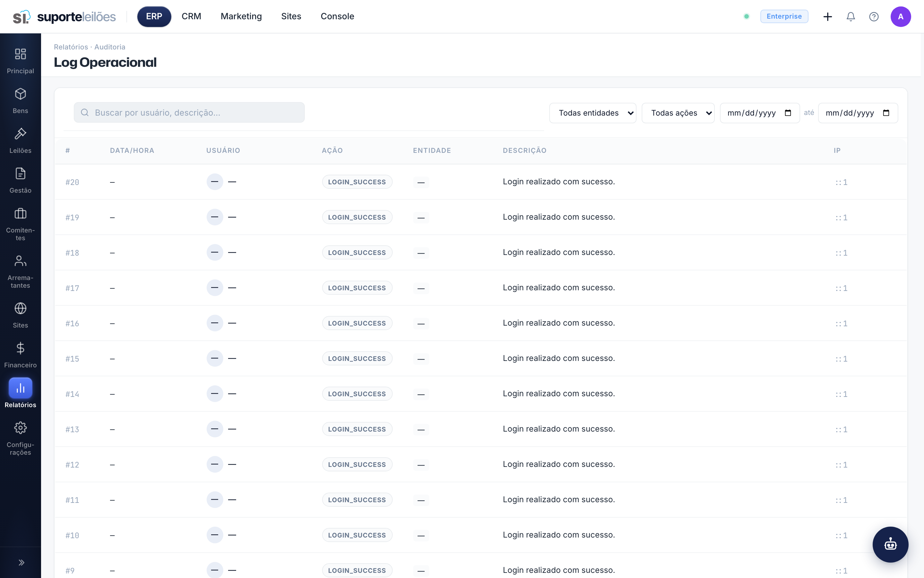
Task: Switch to the Marketing tab
Action: coord(241,16)
